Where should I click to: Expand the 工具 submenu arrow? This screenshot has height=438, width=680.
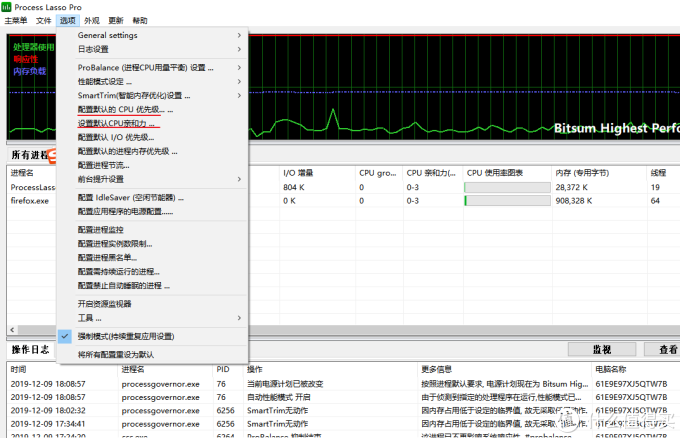[239, 318]
